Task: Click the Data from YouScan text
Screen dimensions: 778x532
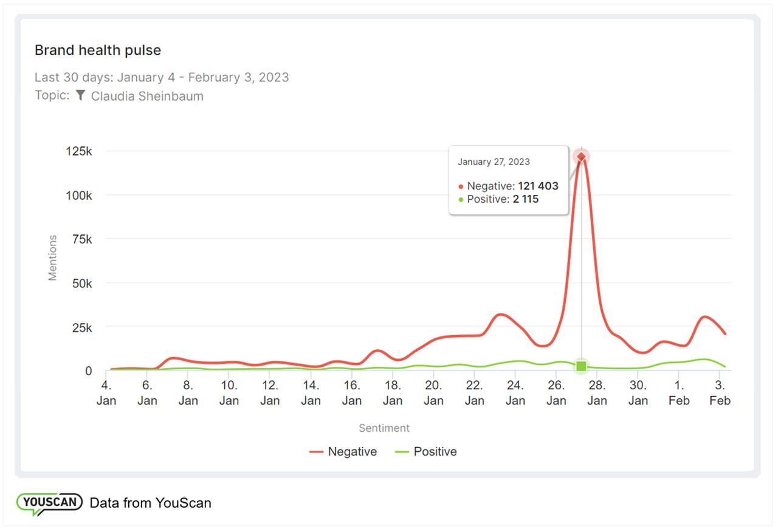Action: (150, 503)
